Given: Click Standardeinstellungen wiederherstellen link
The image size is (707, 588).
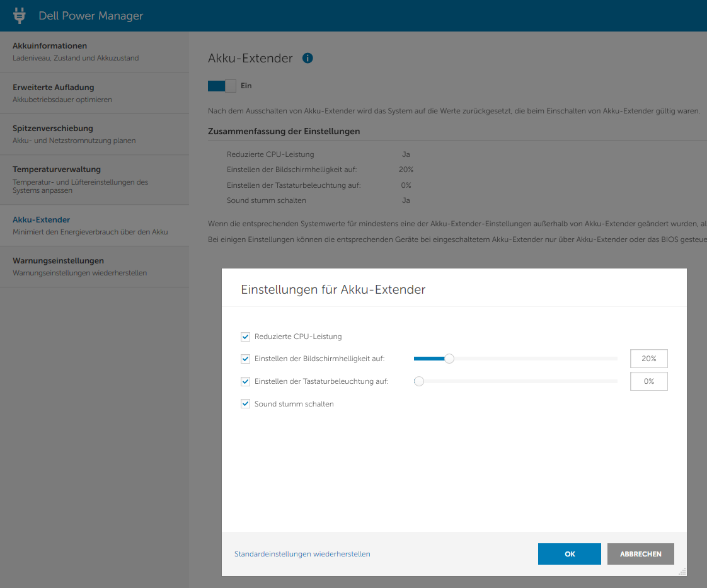Looking at the screenshot, I should [302, 554].
